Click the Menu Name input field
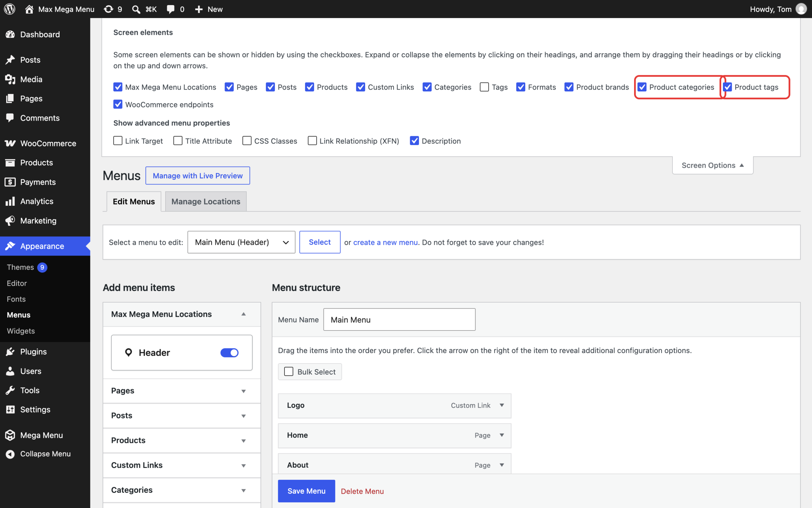 pyautogui.click(x=399, y=319)
